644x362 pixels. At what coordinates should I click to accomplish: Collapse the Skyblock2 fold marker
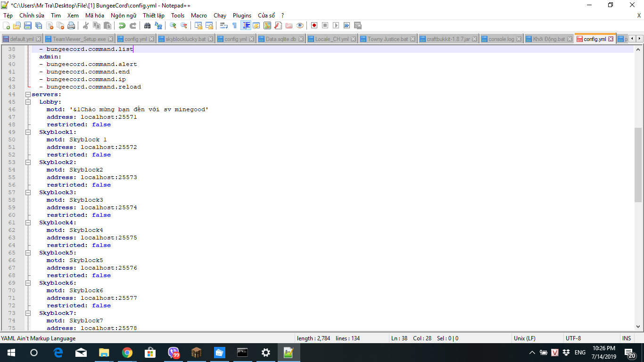click(28, 162)
